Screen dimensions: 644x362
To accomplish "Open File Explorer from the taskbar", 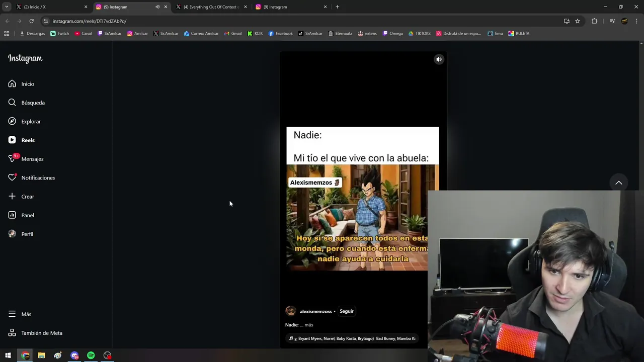I will pos(41,355).
